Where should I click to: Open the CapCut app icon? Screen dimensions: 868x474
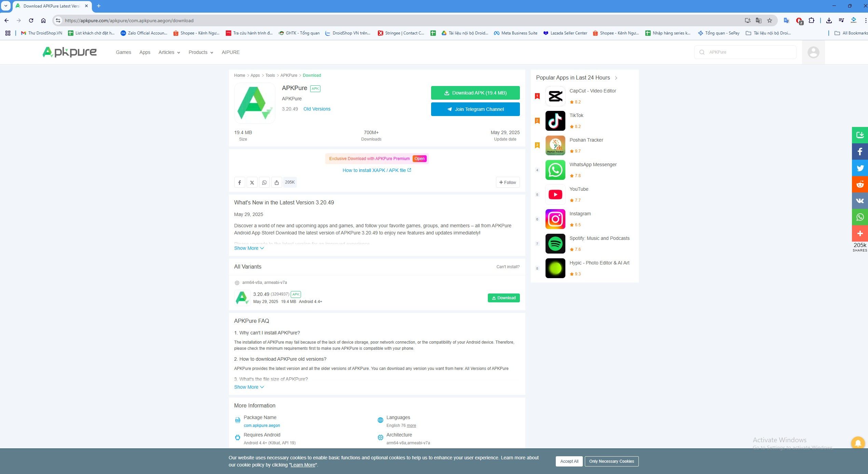[x=555, y=96]
